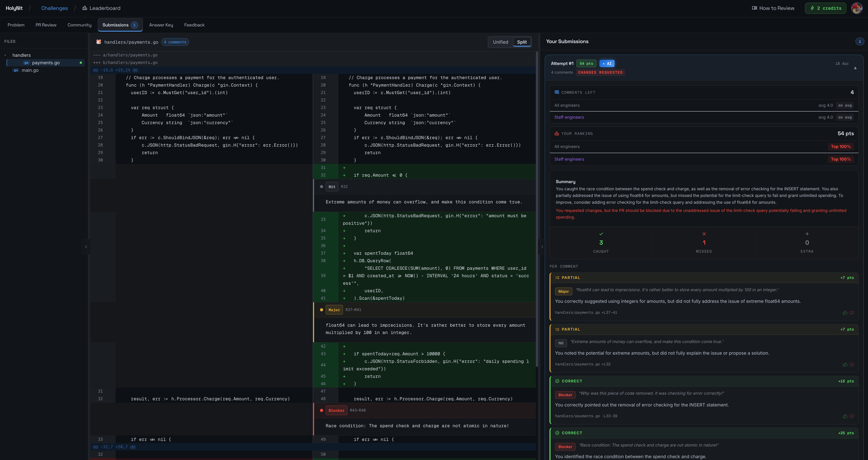The height and width of the screenshot is (460, 868).
Task: Click the Comments Left speech icon
Action: (x=557, y=92)
